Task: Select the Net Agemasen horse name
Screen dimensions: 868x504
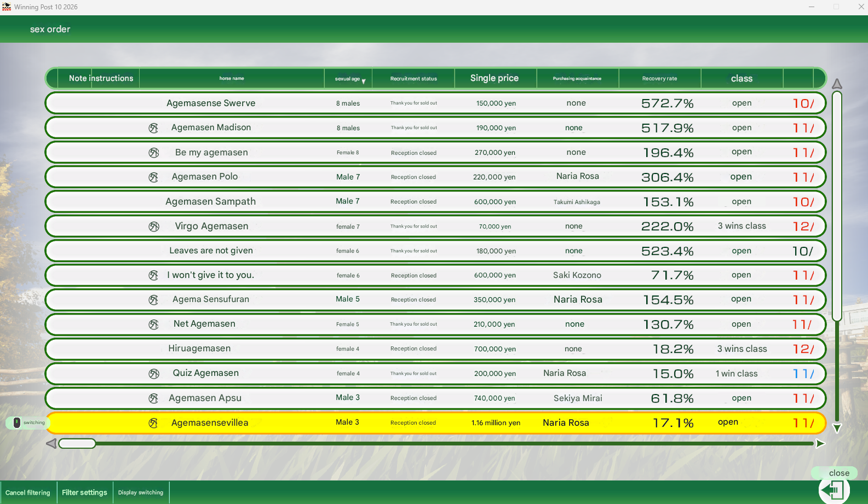Action: 204,324
